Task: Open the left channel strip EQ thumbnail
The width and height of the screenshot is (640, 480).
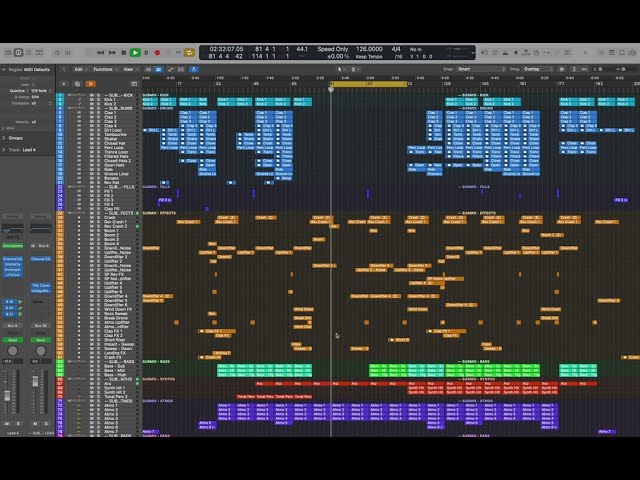Action: point(13,228)
